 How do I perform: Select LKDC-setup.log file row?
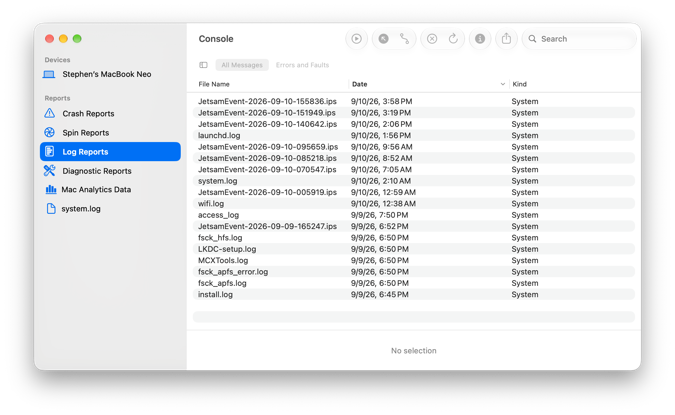tap(414, 249)
